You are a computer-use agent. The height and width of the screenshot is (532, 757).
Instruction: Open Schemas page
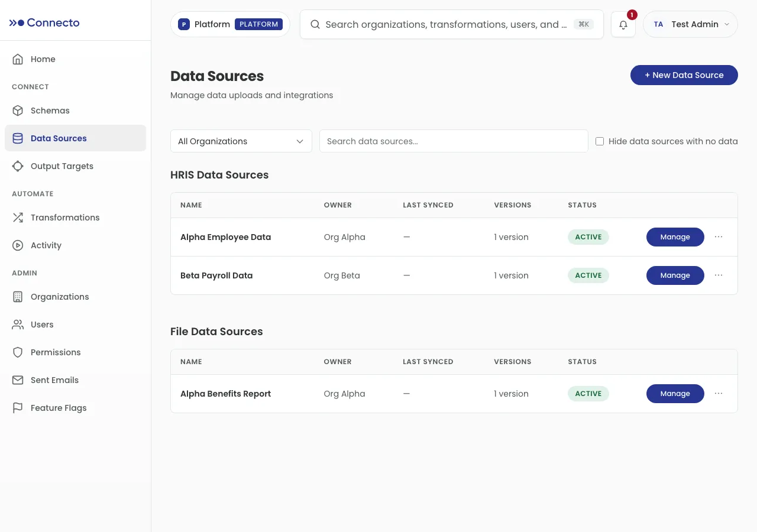(75, 111)
